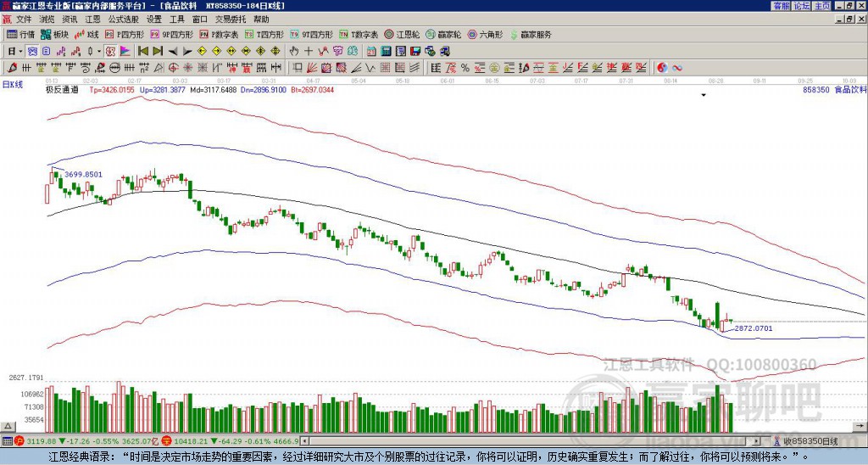The width and height of the screenshot is (868, 465).
Task: Expand the candlestick style dropdown arrow
Action: pos(99,52)
